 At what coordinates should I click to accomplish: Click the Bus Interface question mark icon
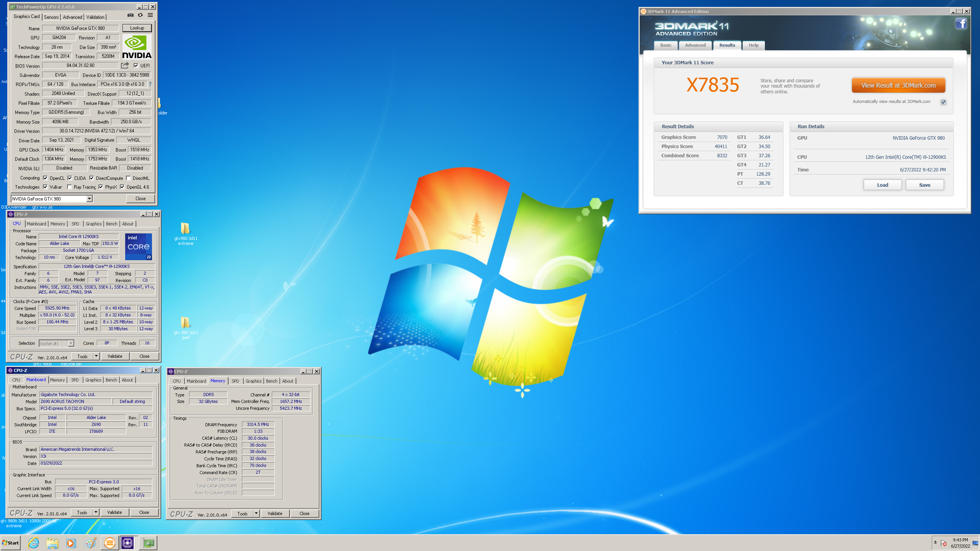150,84
